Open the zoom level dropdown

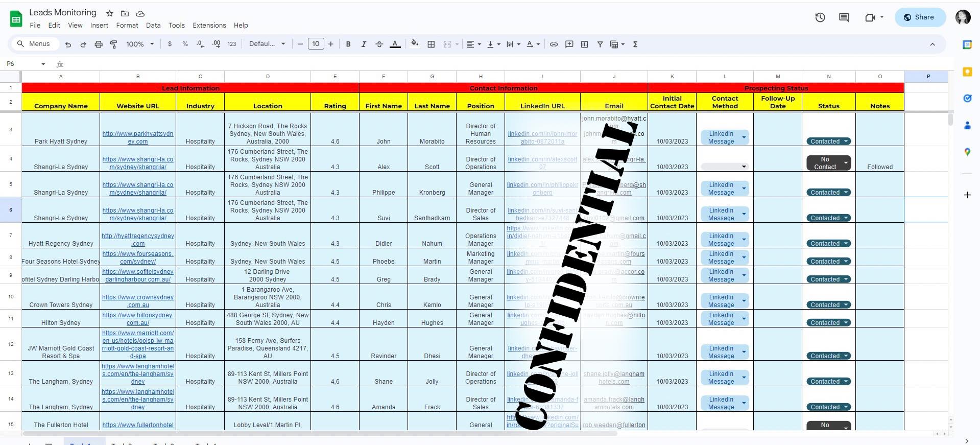tap(140, 44)
